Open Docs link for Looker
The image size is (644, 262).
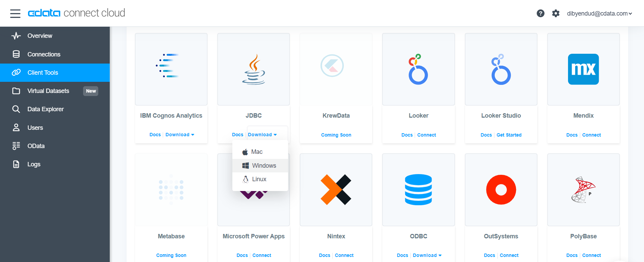(x=407, y=135)
